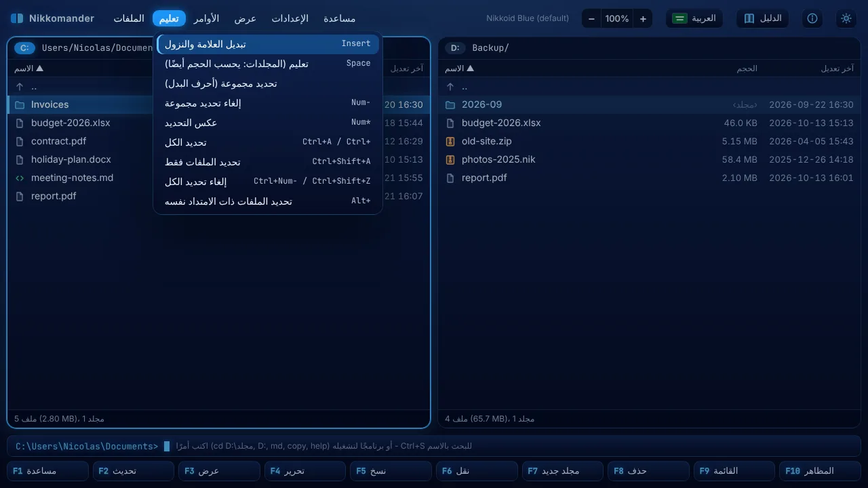868x488 pixels.
Task: Open the info icon button
Action: (812, 18)
